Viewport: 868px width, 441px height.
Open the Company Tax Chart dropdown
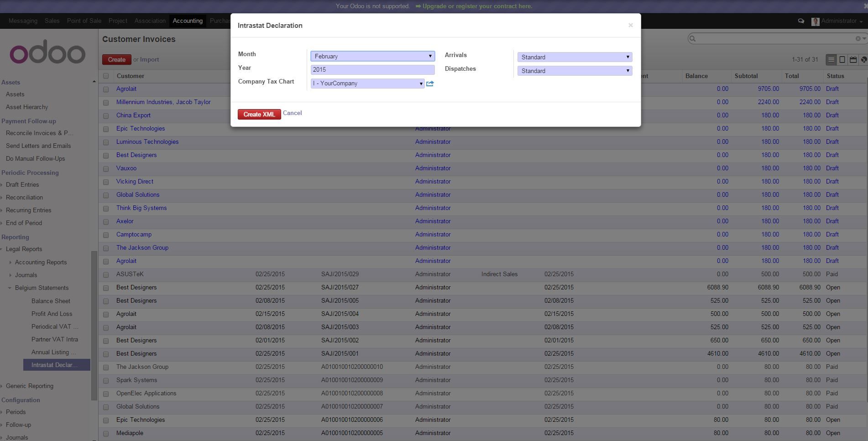coord(367,84)
